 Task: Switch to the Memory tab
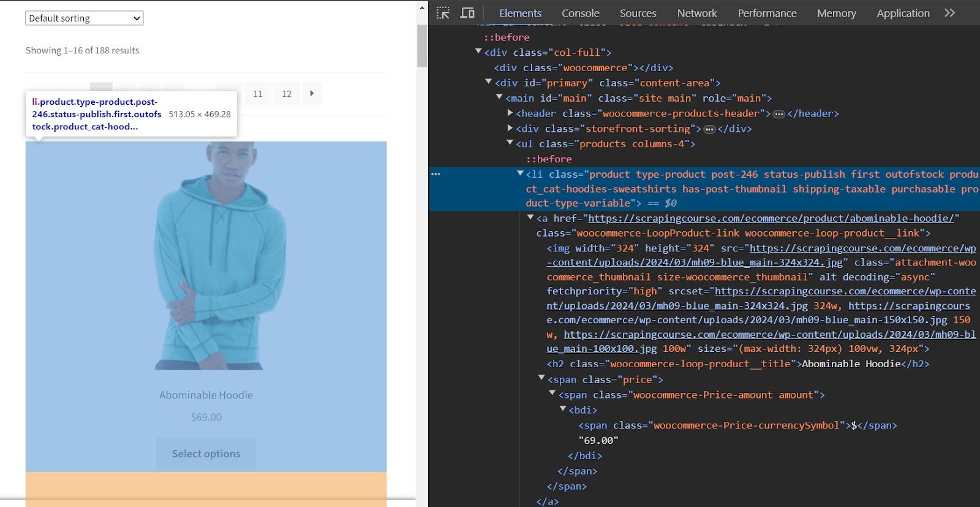pos(836,13)
